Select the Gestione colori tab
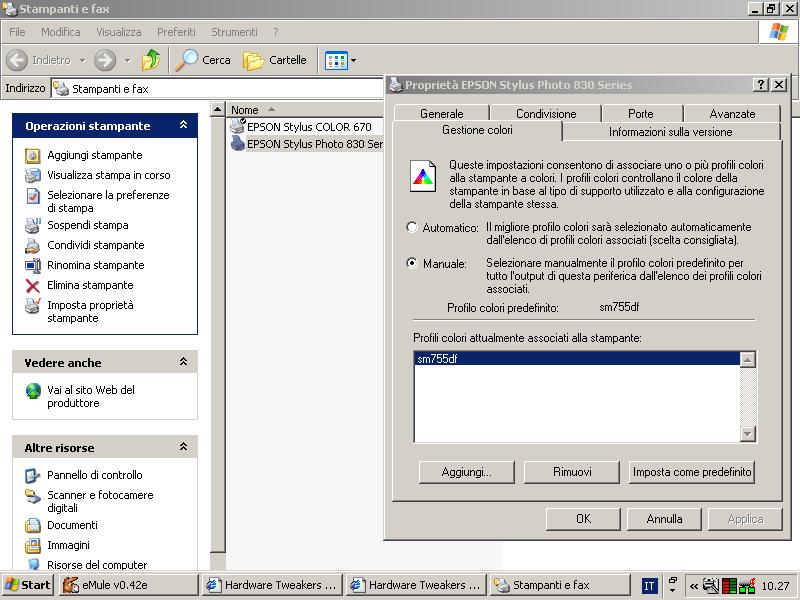 coord(477,130)
